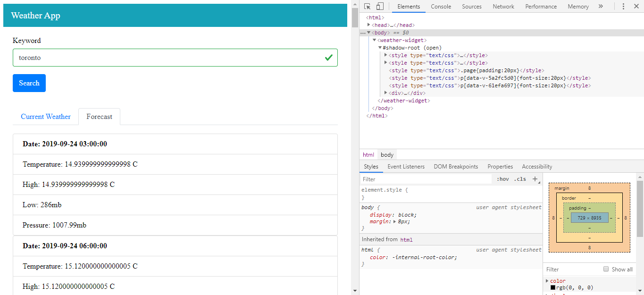Image resolution: width=644 pixels, height=295 pixels.
Task: Click the display: block value
Action: (406, 215)
